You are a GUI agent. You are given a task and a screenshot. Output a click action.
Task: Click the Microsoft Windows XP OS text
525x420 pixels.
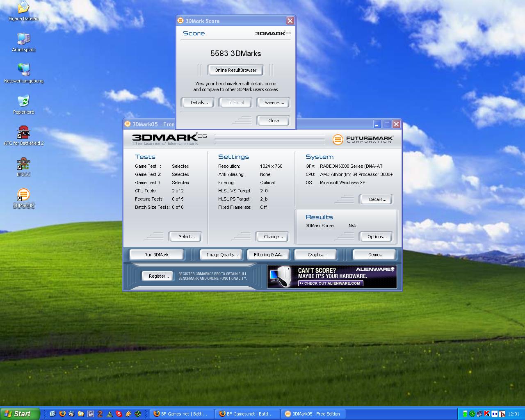click(x=342, y=183)
